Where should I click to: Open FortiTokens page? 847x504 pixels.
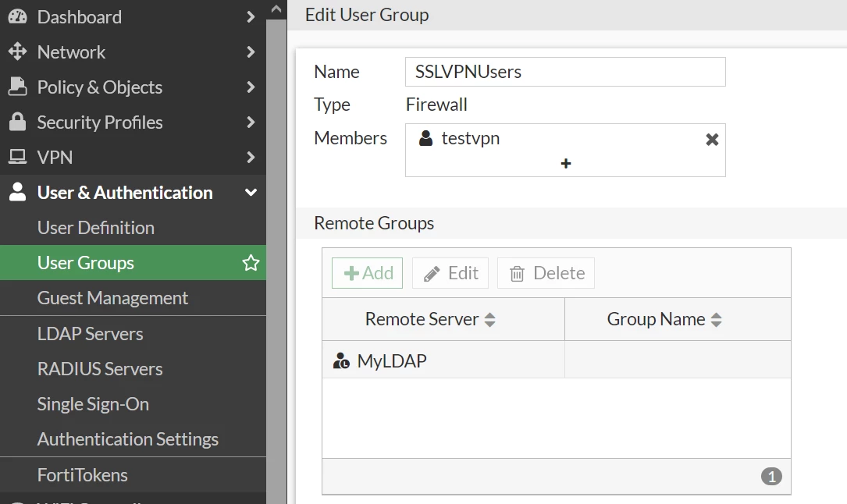click(x=82, y=475)
